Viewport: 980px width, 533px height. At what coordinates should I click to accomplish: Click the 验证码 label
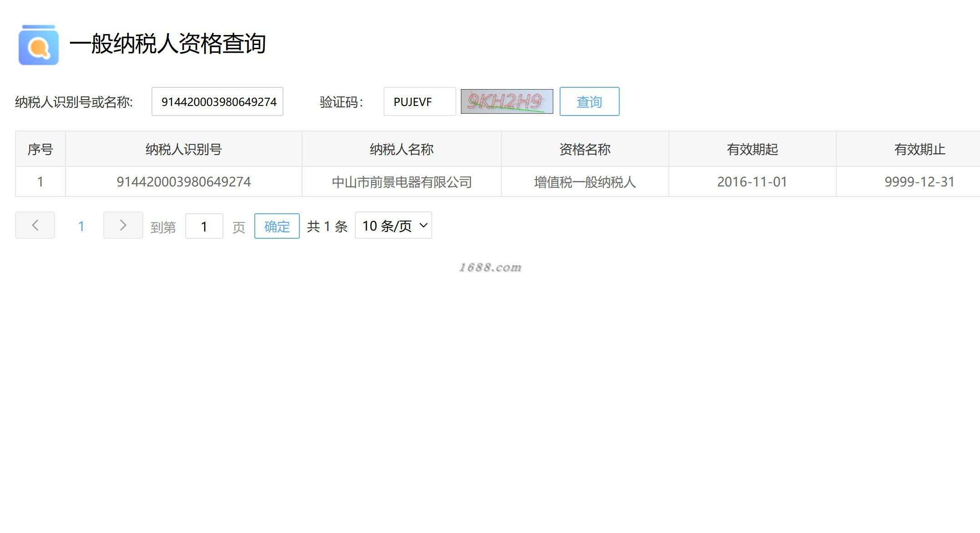(x=341, y=102)
